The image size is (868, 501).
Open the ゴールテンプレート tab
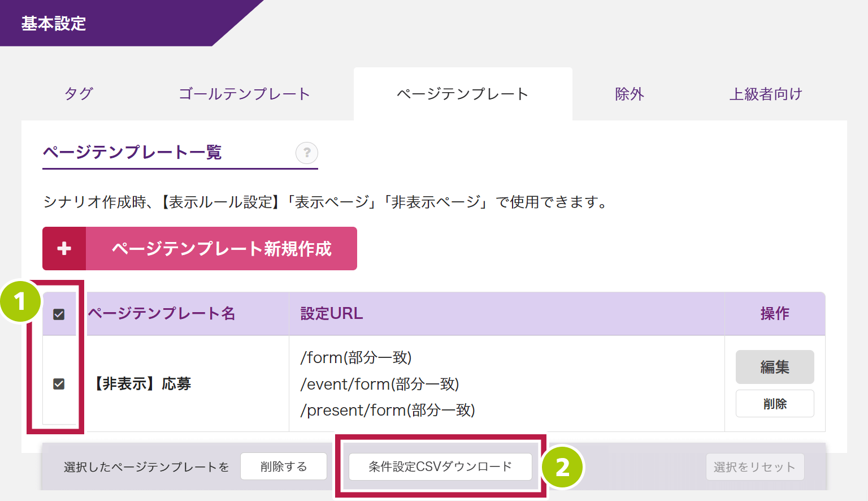click(244, 94)
